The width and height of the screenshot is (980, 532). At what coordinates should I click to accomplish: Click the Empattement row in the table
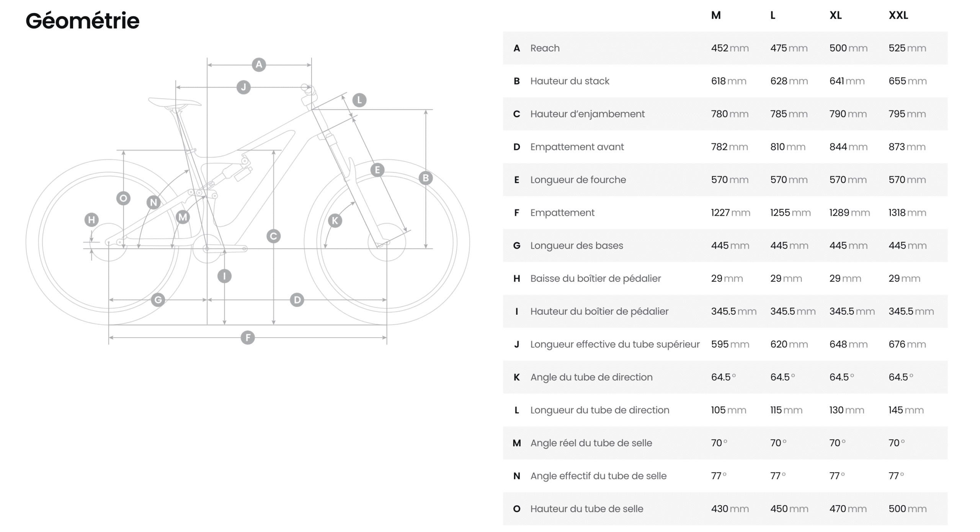click(x=725, y=213)
